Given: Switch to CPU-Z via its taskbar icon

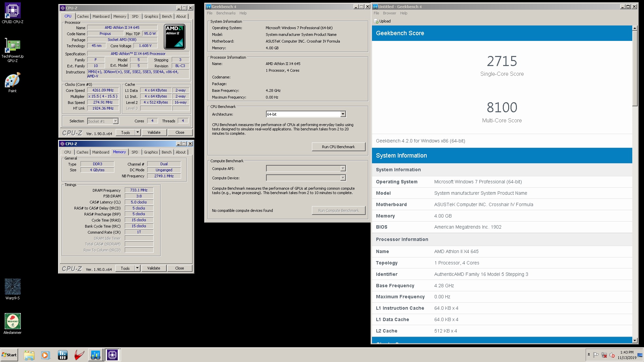Looking at the screenshot, I should pos(112,355).
